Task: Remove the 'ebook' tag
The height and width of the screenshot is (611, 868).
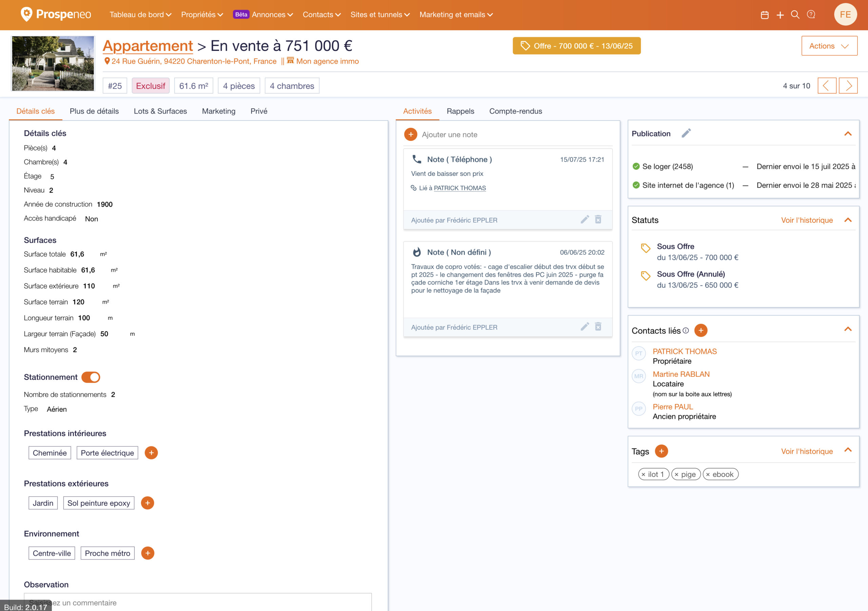Action: [708, 474]
